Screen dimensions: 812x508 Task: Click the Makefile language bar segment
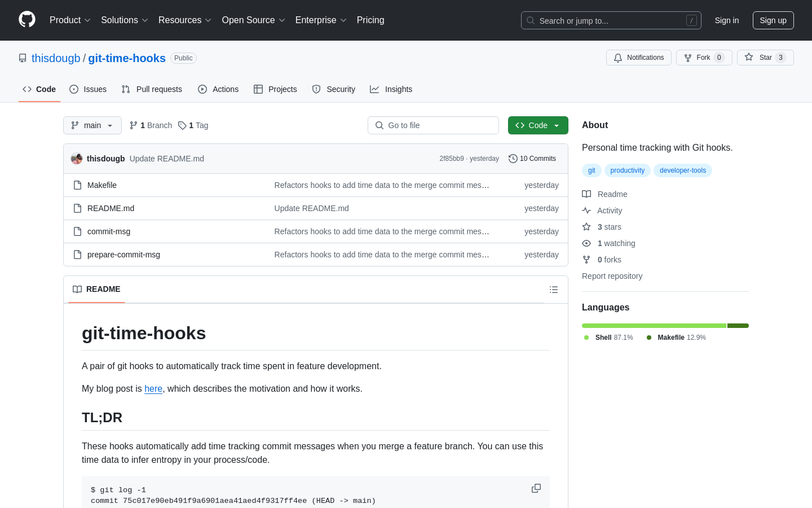pos(738,326)
